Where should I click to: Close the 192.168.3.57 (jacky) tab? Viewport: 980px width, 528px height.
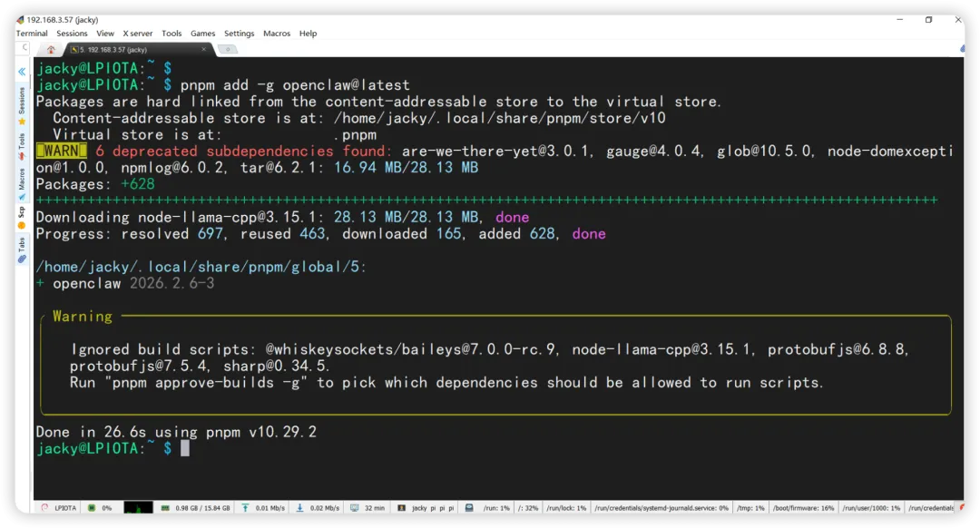tap(204, 49)
